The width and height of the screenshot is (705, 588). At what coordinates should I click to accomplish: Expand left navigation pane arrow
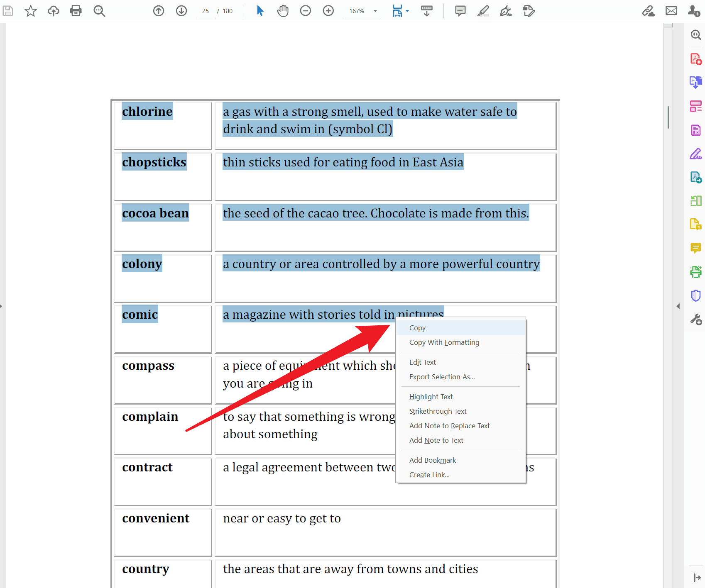pyautogui.click(x=1, y=306)
